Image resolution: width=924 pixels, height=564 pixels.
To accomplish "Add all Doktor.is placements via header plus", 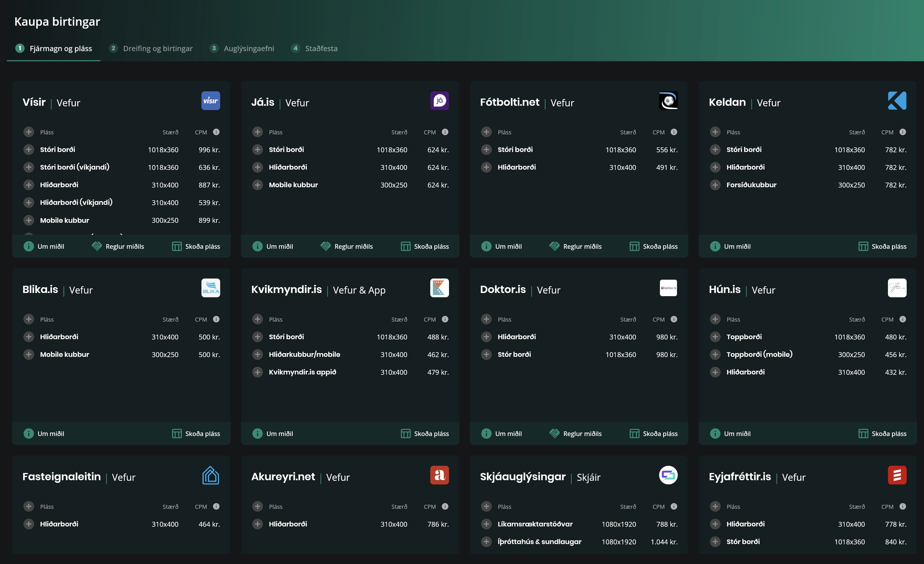I will coord(486,319).
